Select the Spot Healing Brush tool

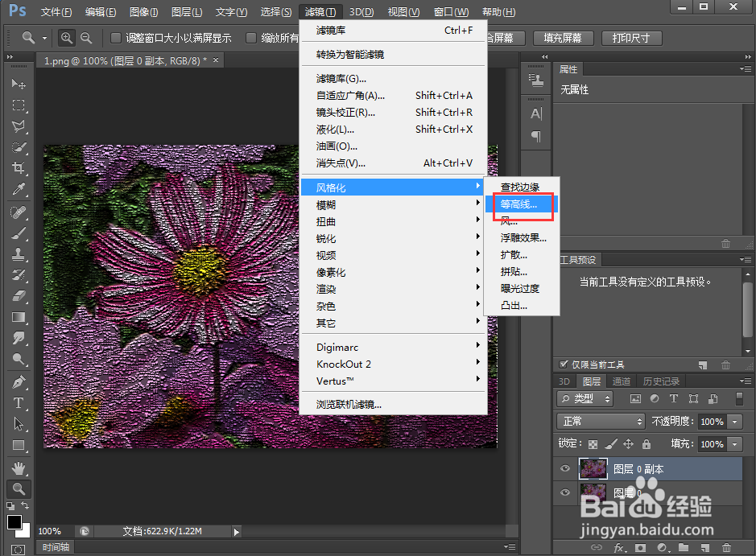pyautogui.click(x=19, y=212)
